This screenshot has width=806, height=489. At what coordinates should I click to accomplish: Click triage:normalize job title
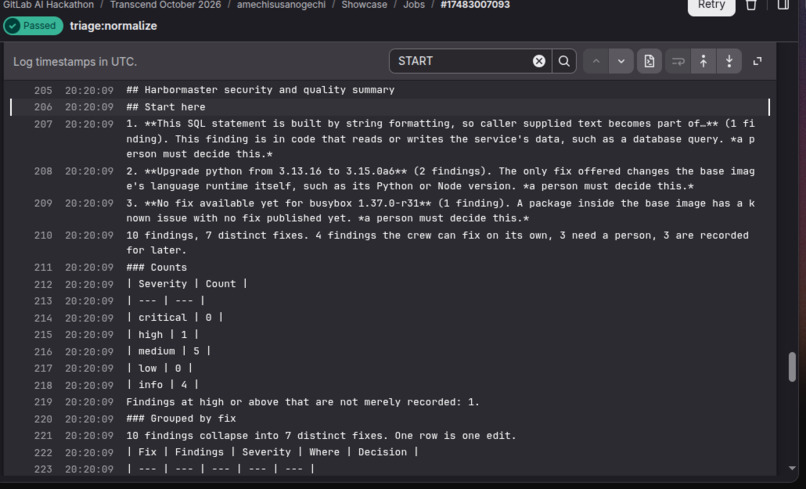coord(113,26)
